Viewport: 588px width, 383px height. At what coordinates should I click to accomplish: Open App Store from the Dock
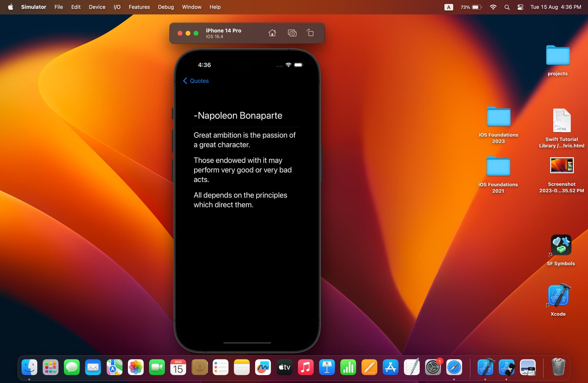pyautogui.click(x=390, y=367)
